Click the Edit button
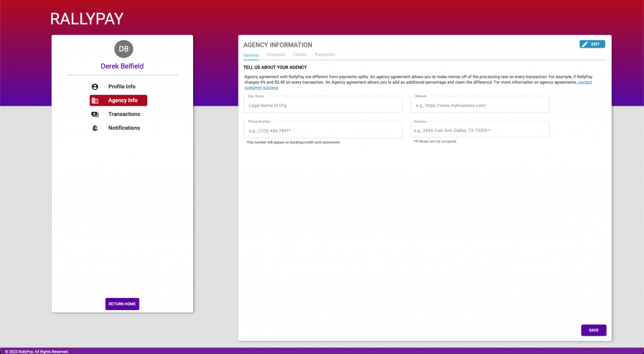This screenshot has height=354, width=644. 592,44
